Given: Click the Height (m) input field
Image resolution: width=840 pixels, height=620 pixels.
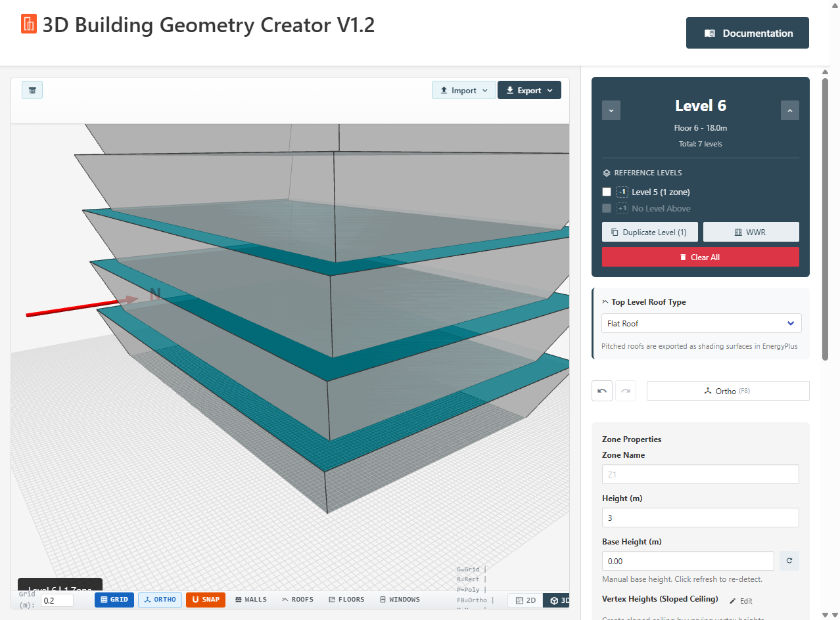Looking at the screenshot, I should click(x=700, y=518).
